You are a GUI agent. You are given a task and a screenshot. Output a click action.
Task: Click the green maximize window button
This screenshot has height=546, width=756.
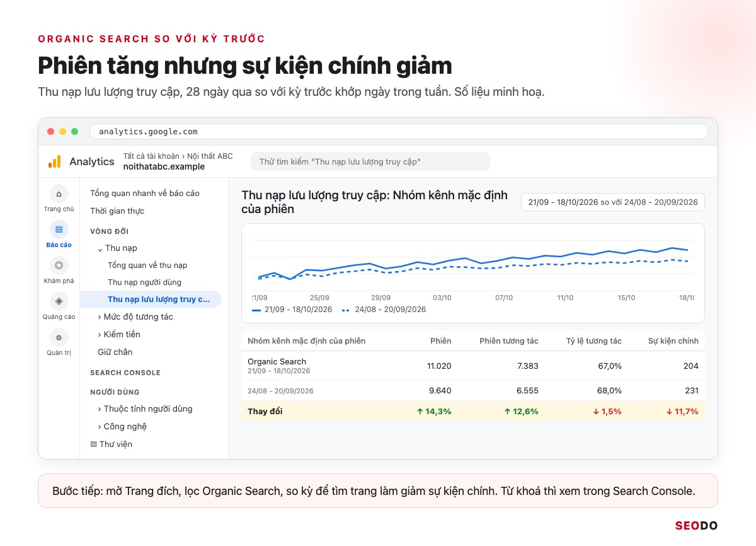(74, 131)
